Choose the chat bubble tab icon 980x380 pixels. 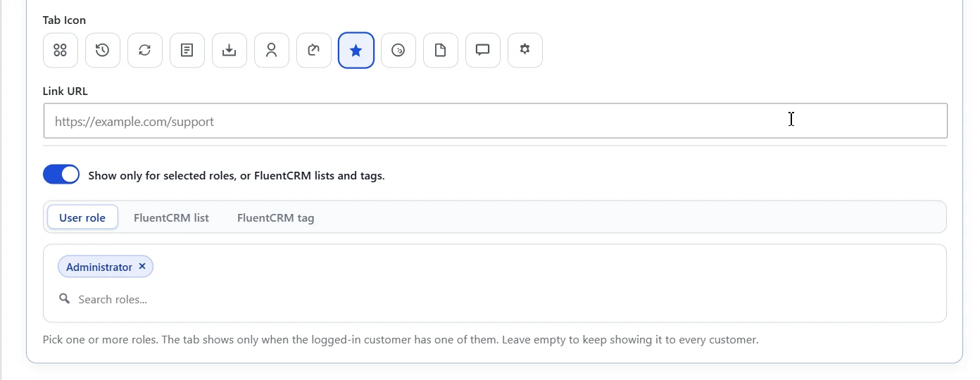point(483,50)
